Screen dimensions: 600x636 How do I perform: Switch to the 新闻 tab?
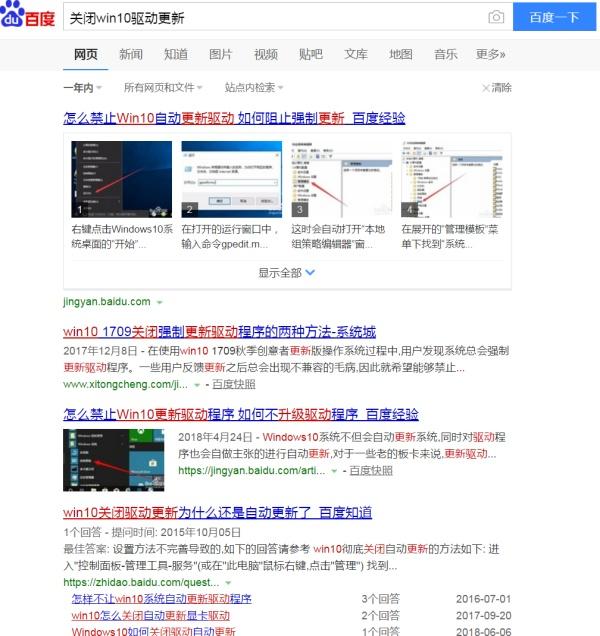pos(130,54)
